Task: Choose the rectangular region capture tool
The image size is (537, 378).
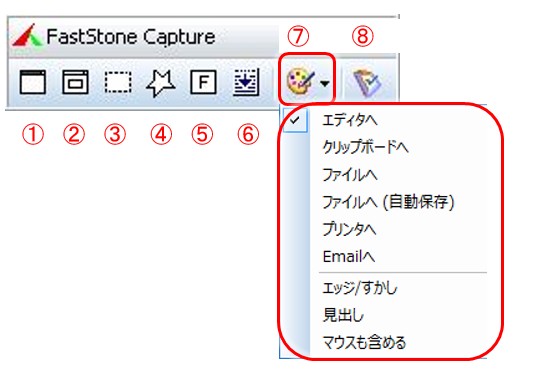Action: pyautogui.click(x=118, y=82)
